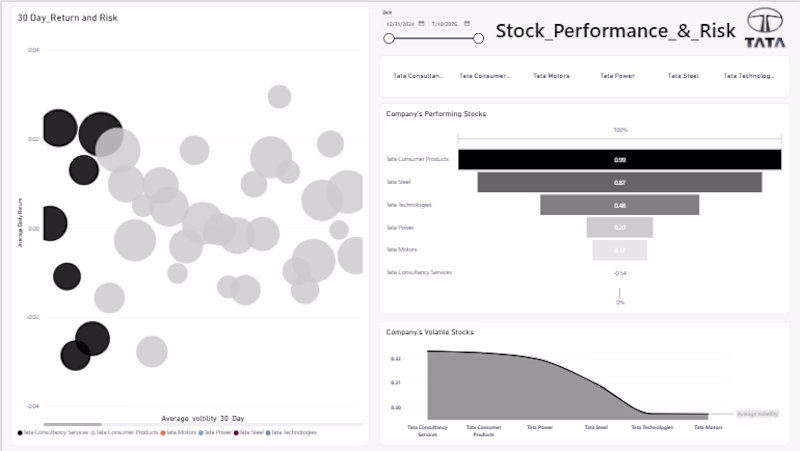Screen dimensions: 800x451
Task: Click the Tata Steel funnel row label
Action: pyautogui.click(x=398, y=182)
